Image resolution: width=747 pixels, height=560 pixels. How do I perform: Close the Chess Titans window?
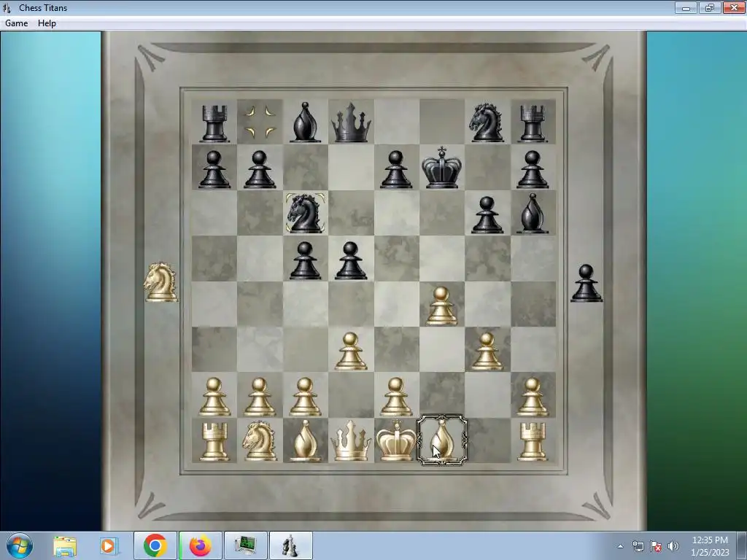pyautogui.click(x=734, y=7)
